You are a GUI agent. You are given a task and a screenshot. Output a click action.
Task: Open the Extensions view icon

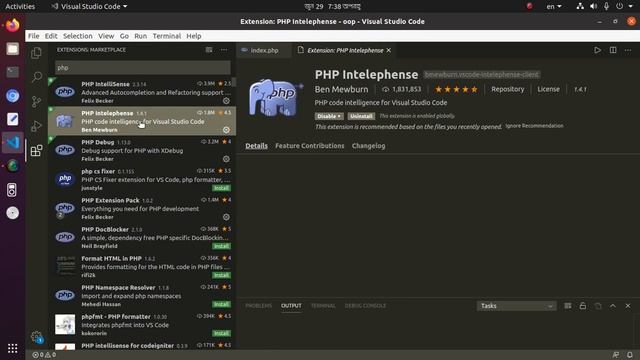36,150
